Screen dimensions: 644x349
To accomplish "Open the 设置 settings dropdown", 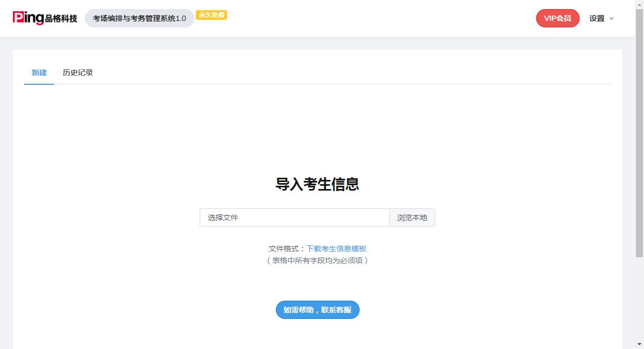I will click(597, 18).
